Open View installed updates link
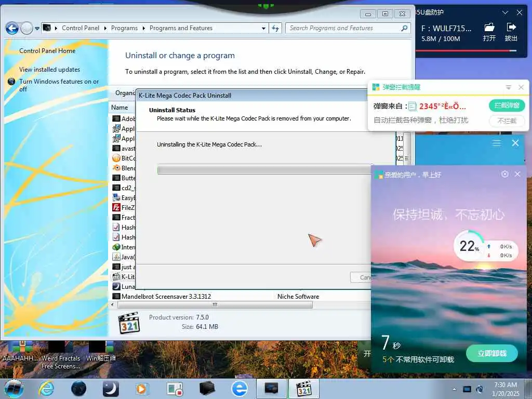 click(x=49, y=70)
